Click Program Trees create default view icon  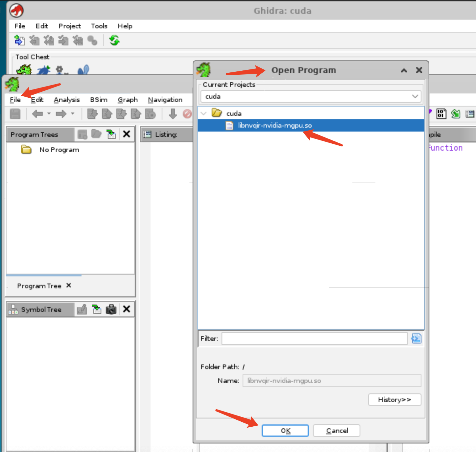(x=82, y=134)
